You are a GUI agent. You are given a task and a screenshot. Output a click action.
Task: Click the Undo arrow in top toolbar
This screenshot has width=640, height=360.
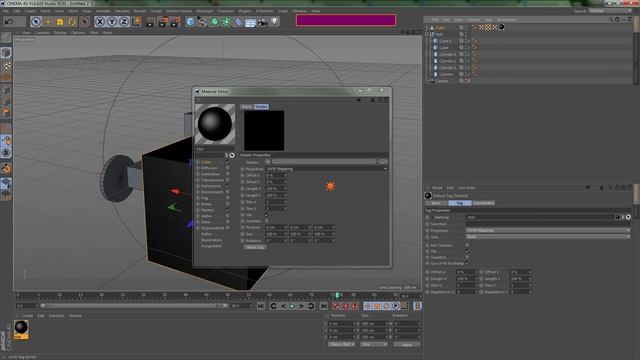click(9, 21)
